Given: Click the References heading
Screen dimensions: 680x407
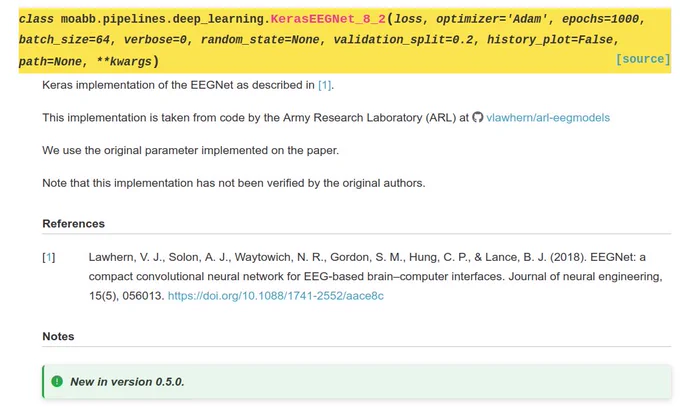Looking at the screenshot, I should pyautogui.click(x=73, y=223).
